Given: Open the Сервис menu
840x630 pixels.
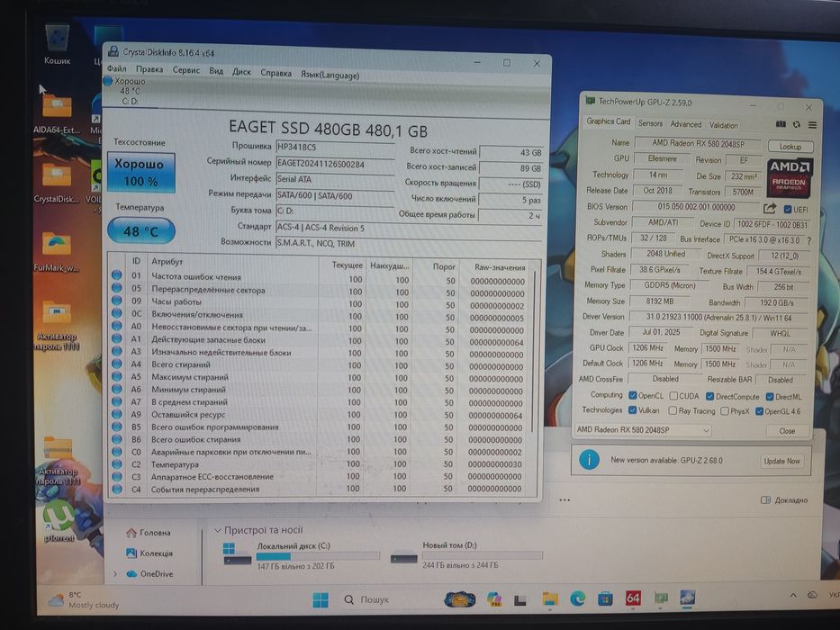Looking at the screenshot, I should [185, 70].
